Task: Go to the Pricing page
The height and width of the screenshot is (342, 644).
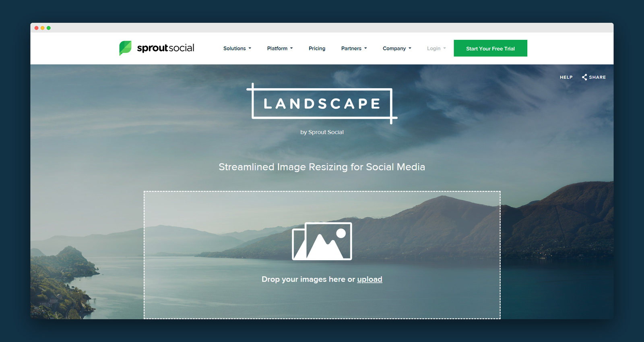Action: 317,48
